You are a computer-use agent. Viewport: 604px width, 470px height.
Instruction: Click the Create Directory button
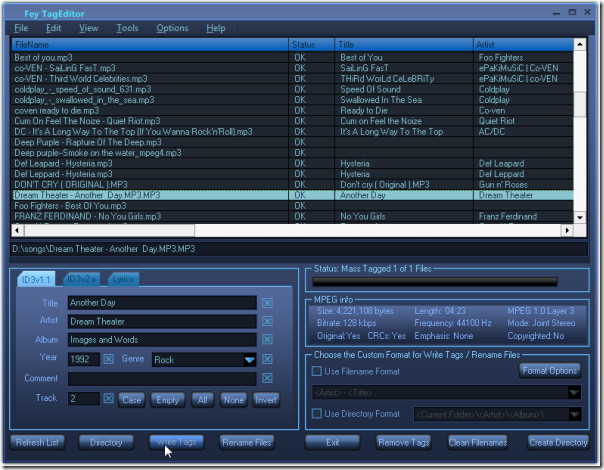(x=558, y=442)
